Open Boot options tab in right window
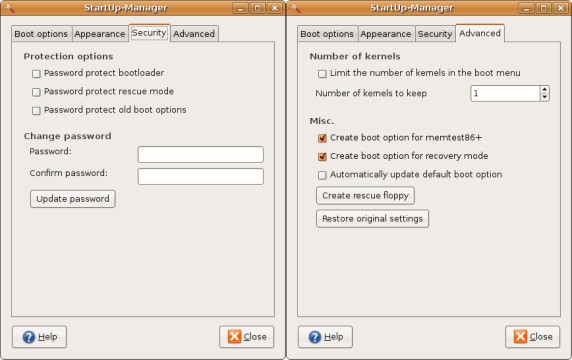The height and width of the screenshot is (360, 572). tap(327, 34)
